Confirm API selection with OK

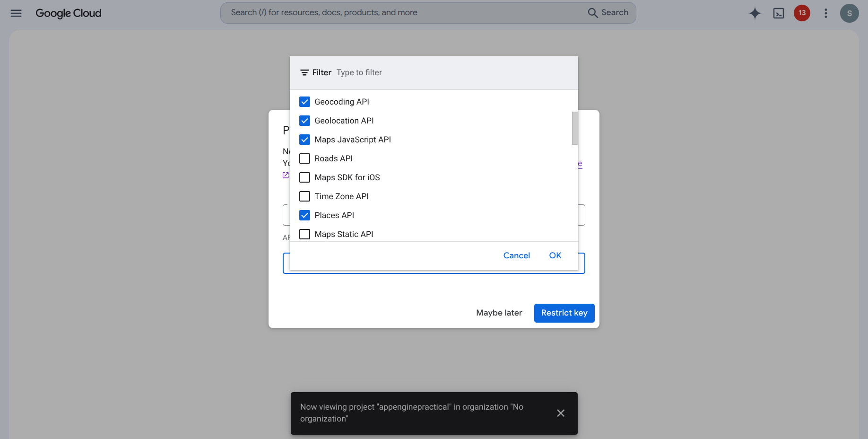tap(555, 255)
